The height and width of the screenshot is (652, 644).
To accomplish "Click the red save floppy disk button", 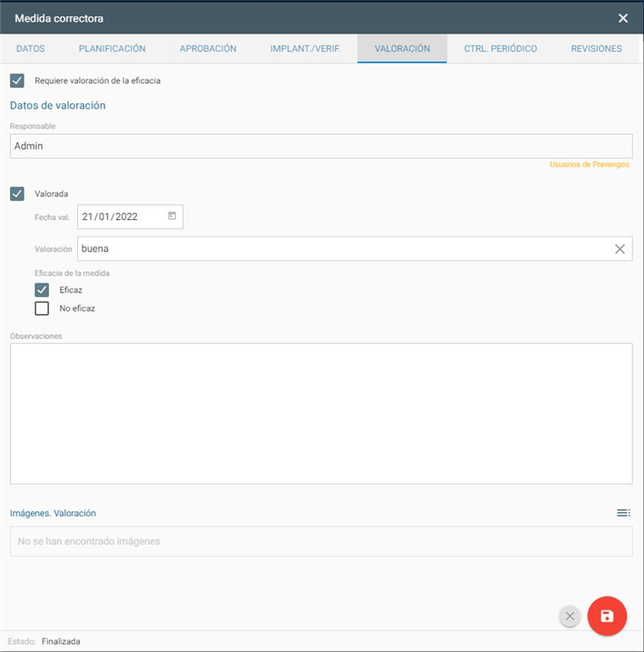I will pos(607,617).
